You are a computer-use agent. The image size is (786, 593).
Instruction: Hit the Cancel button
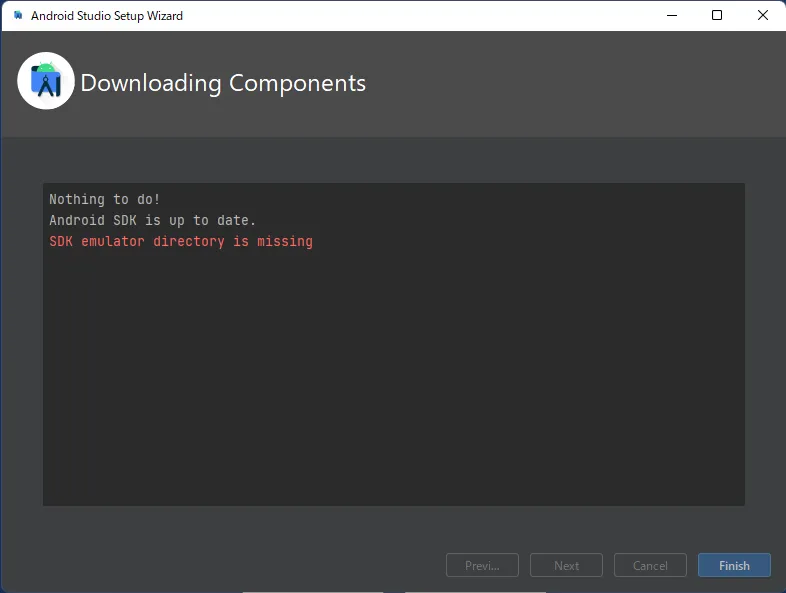tap(650, 565)
